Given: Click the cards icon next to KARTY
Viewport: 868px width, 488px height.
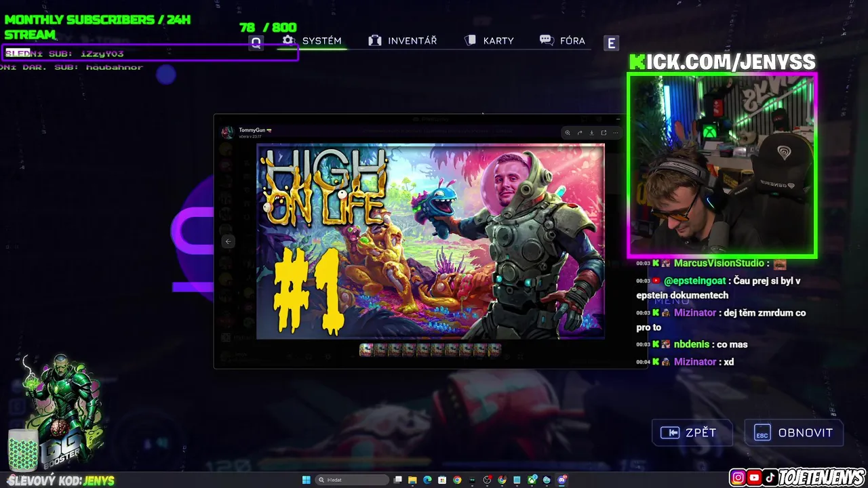Looking at the screenshot, I should coord(471,41).
